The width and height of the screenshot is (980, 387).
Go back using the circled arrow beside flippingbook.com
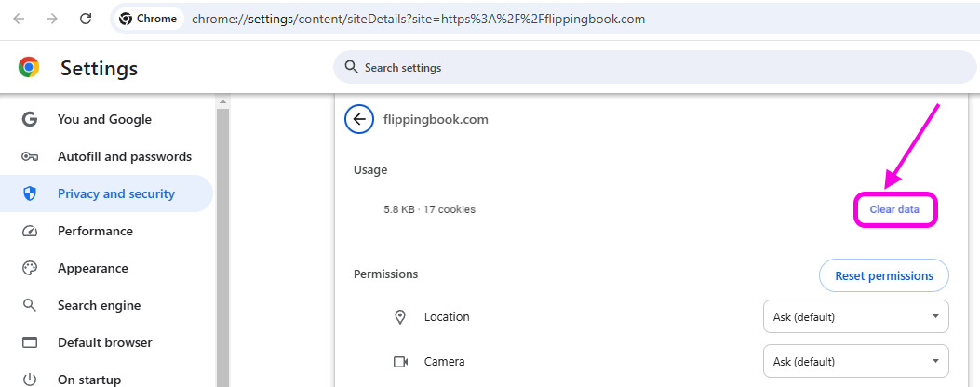tap(359, 119)
